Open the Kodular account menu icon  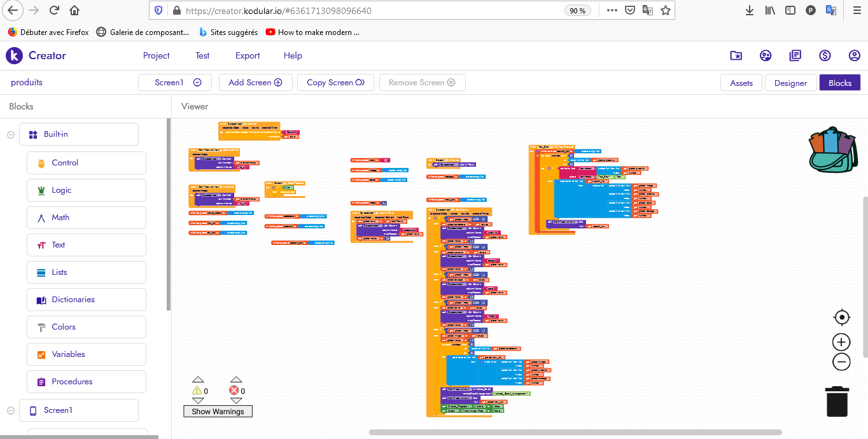click(x=855, y=55)
